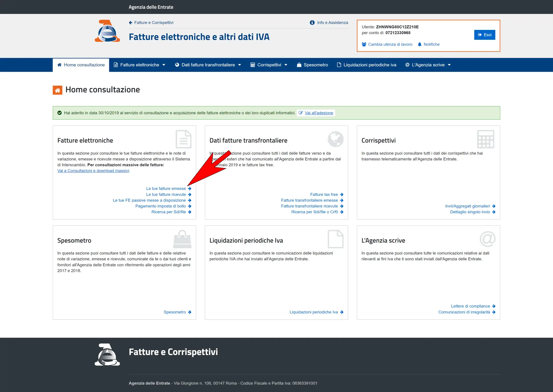Follow the Vai all'adesione link
The height and width of the screenshot is (392, 553).
tap(319, 113)
